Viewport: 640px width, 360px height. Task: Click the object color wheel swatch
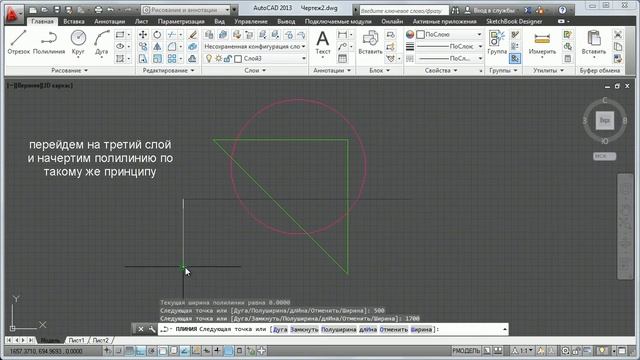[410, 35]
